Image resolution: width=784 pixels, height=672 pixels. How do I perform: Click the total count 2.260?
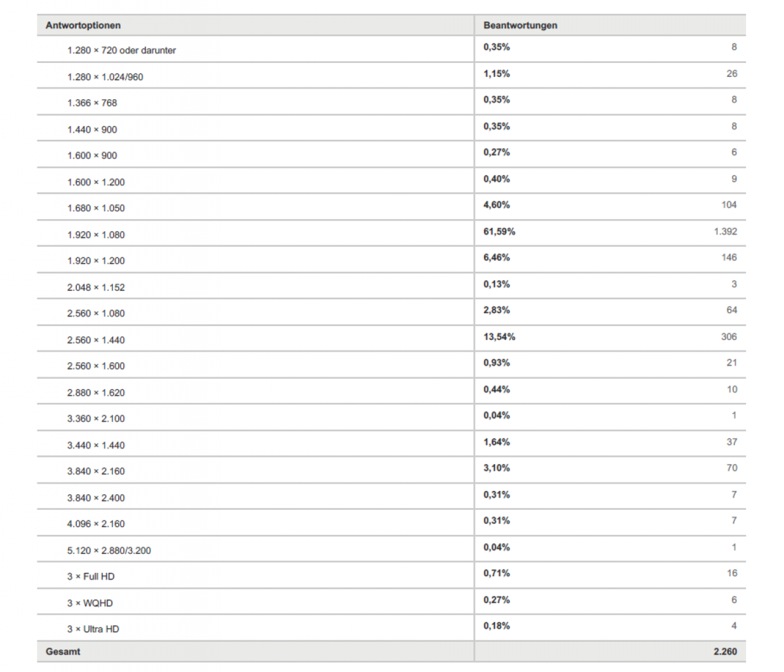pos(725,652)
